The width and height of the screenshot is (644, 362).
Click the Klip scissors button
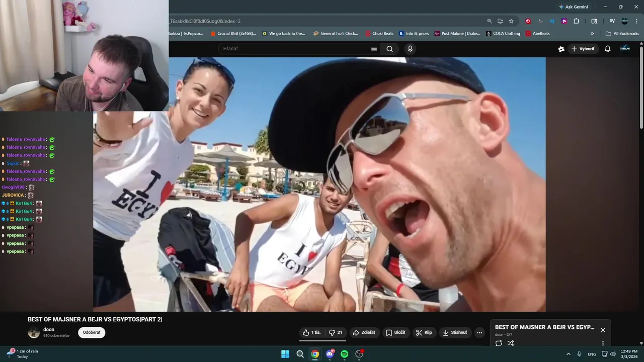[424, 332]
